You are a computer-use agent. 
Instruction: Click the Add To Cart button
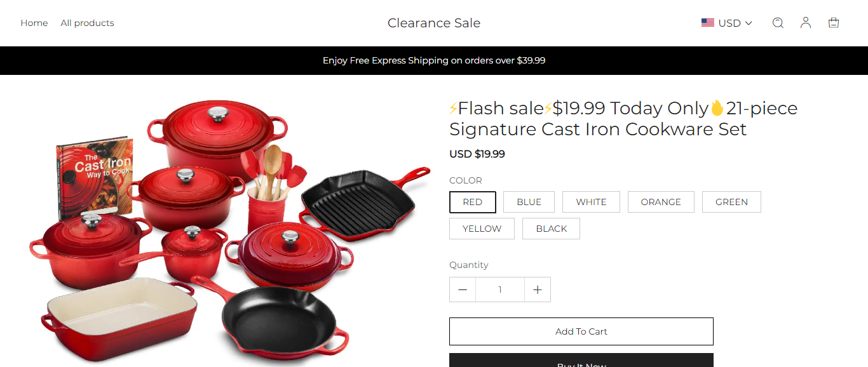[581, 331]
